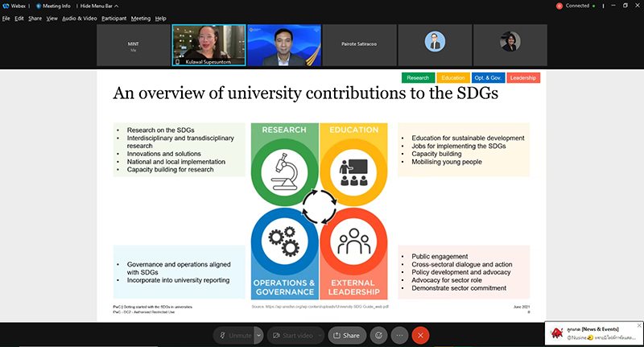Click the Share content button
Viewport: 644px width, 347px height.
click(x=346, y=335)
